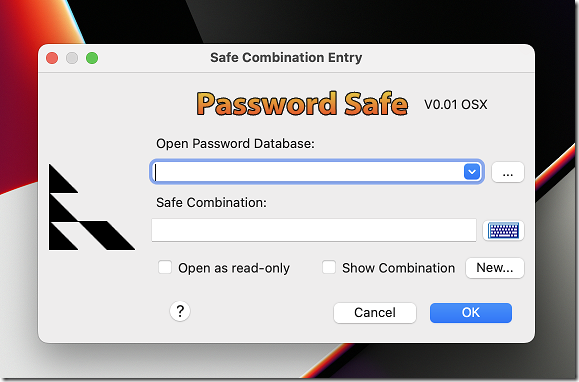Zoom the window with the green button
This screenshot has width=579, height=382.
click(x=92, y=58)
